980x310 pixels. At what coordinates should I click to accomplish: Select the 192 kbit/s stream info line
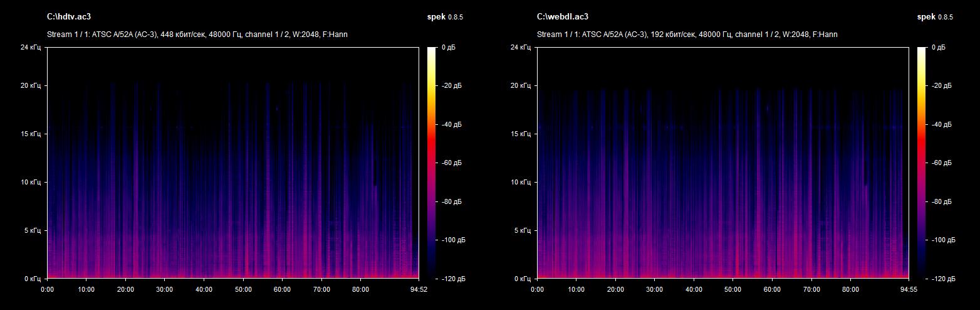[x=687, y=35]
